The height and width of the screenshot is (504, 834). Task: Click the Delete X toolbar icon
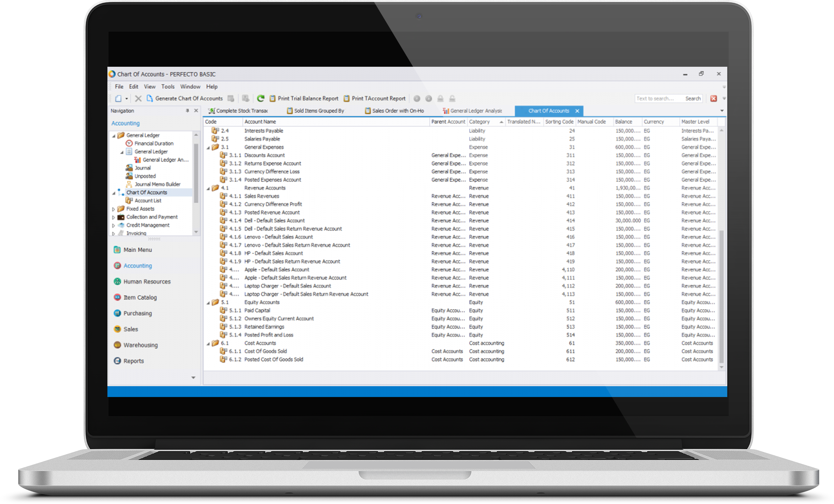coord(138,99)
